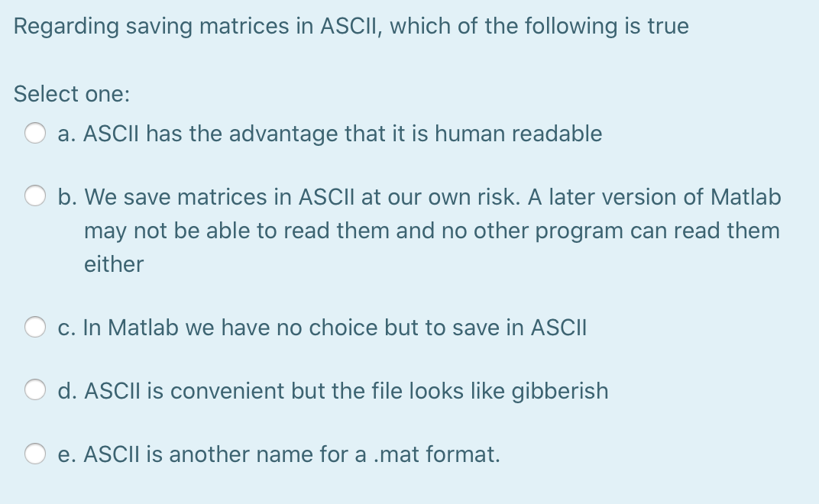The image size is (819, 504).
Task: Click the label text of option e
Action: [279, 454]
